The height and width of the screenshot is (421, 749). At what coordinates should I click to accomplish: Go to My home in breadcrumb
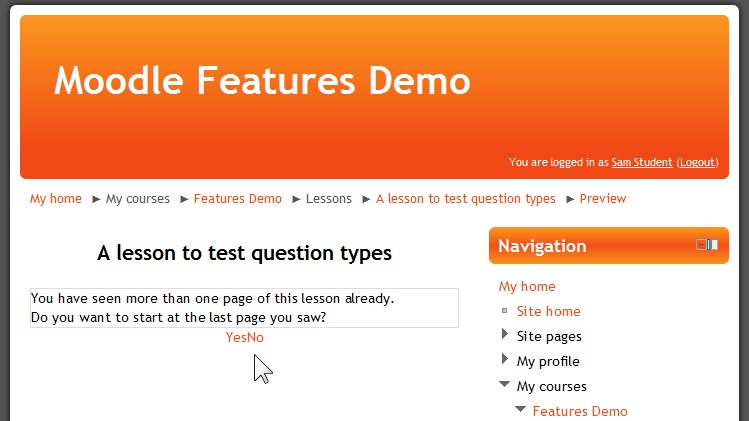click(56, 199)
